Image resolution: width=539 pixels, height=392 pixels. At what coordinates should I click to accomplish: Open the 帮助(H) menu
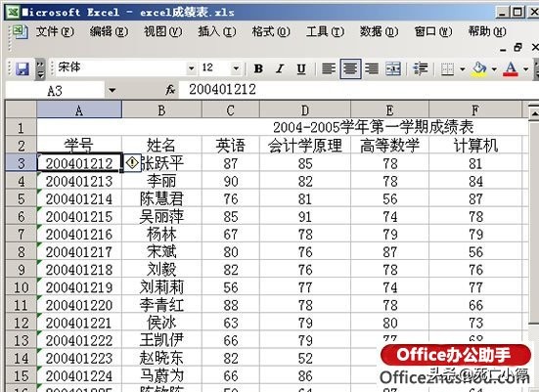coord(487,31)
